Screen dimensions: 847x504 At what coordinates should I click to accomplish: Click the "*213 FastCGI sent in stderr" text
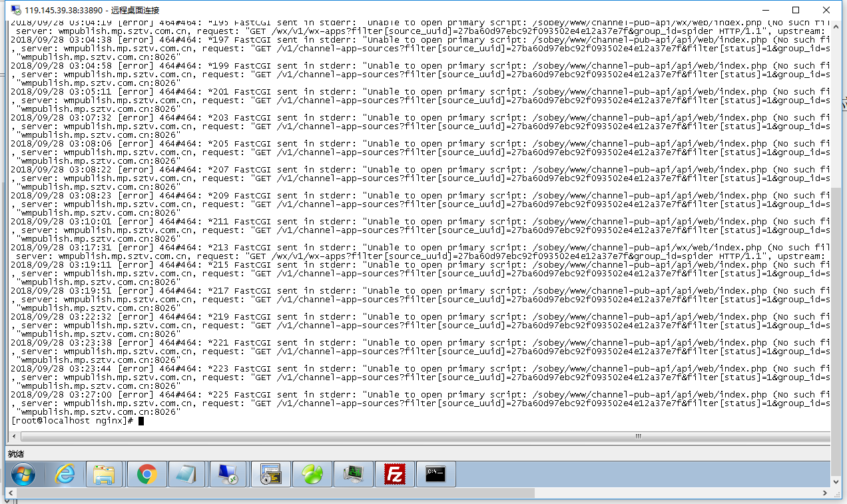[282, 248]
